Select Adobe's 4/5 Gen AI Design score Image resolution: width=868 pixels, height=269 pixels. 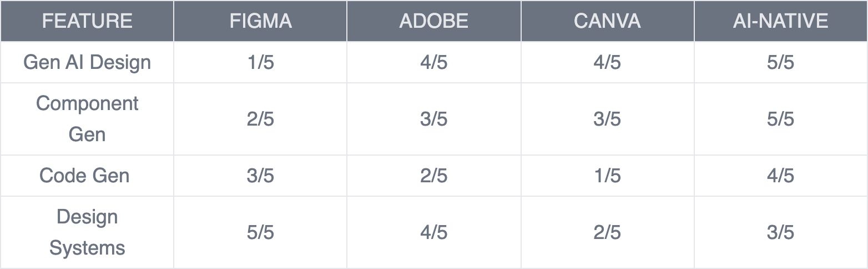[434, 62]
